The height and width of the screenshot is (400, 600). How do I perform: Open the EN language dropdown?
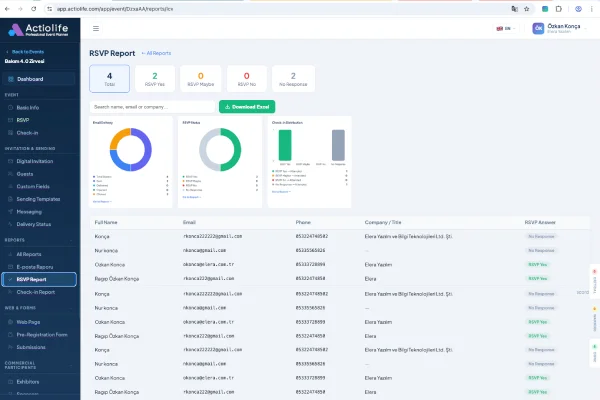pos(504,29)
